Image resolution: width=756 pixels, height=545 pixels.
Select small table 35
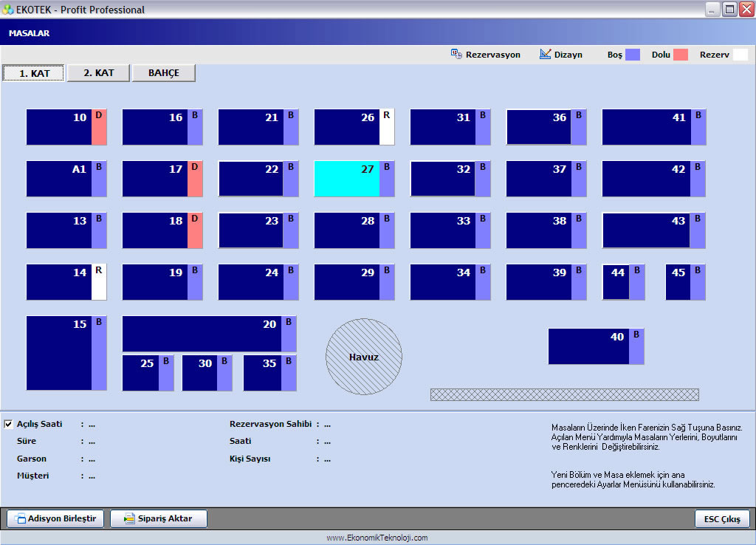(x=269, y=373)
